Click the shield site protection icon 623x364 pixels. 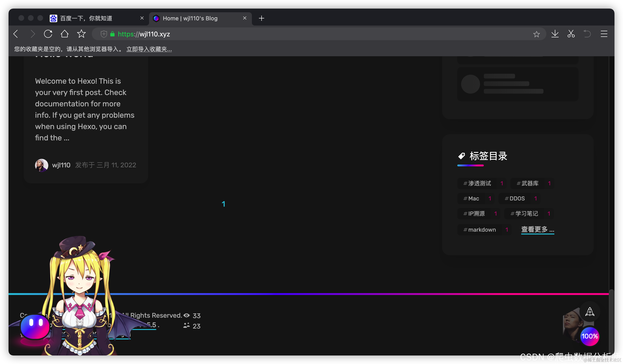(x=104, y=34)
